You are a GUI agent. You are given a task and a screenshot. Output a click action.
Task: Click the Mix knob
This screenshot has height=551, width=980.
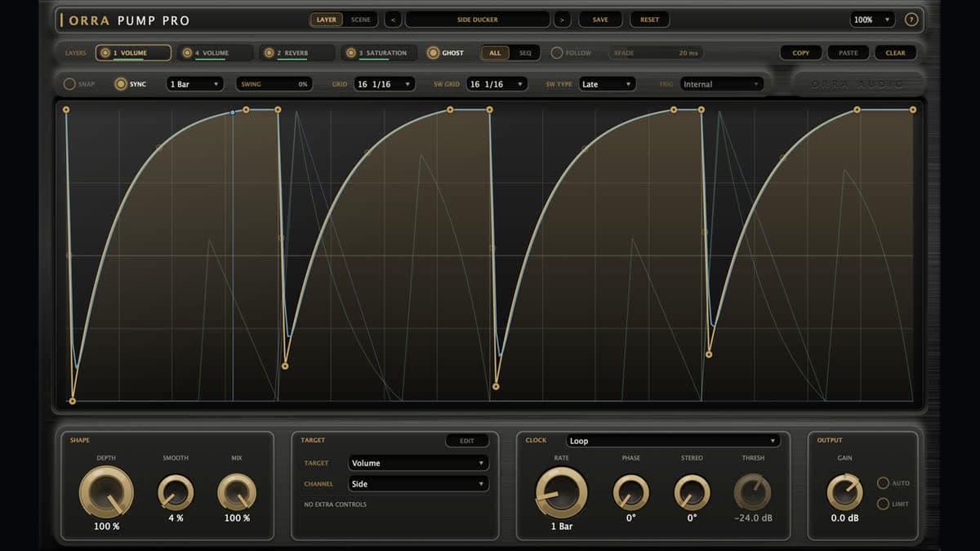237,493
